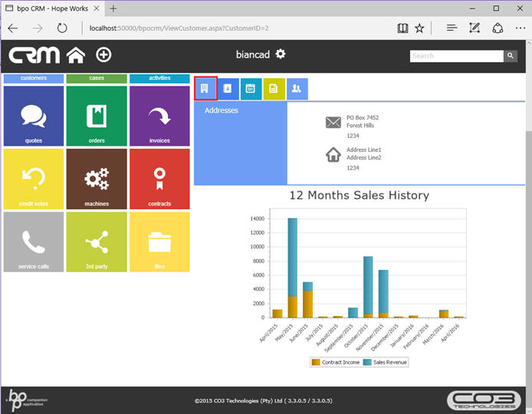532x414 pixels.
Task: Open the activities menu button
Action: tap(159, 78)
